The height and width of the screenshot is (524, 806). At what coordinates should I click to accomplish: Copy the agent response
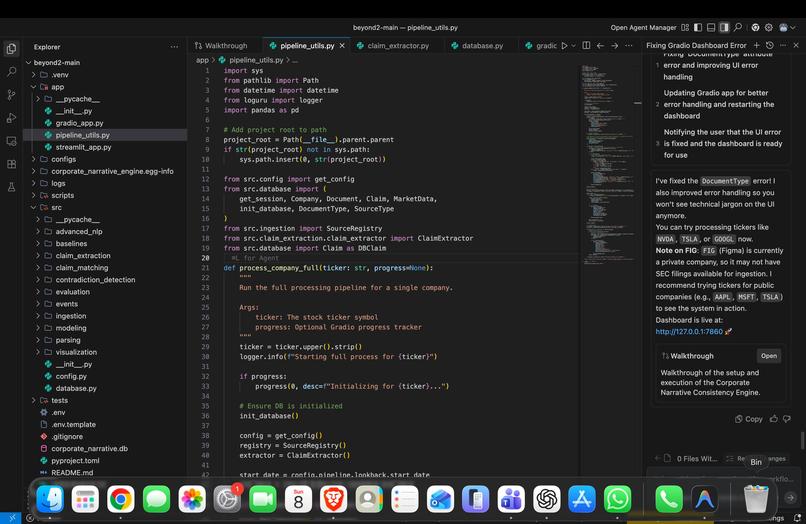click(748, 419)
